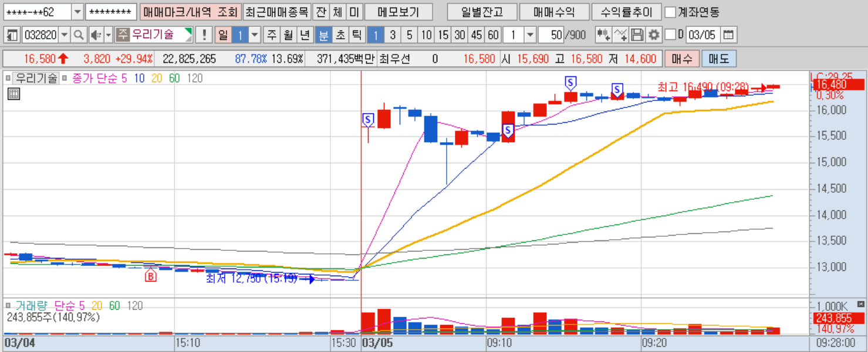Click 매매마크/내역 조회 button
Screen dimensions: 868x352
(x=190, y=12)
